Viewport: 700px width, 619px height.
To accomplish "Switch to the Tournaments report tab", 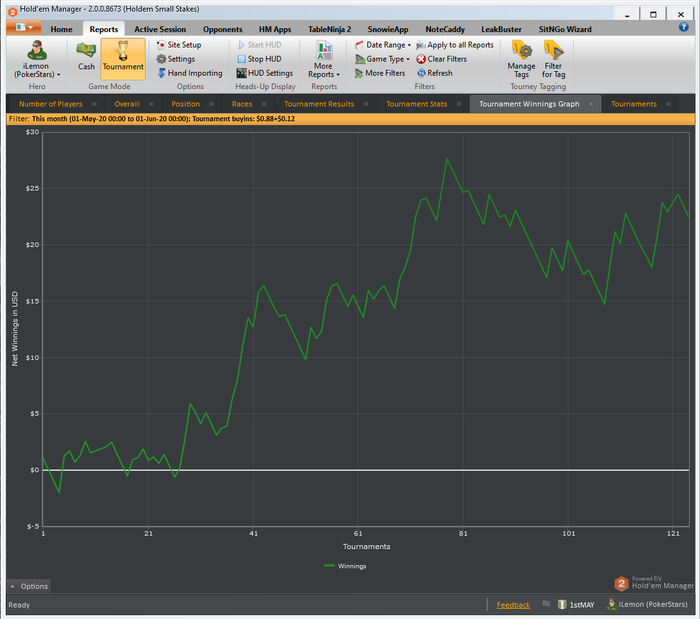I will point(633,104).
